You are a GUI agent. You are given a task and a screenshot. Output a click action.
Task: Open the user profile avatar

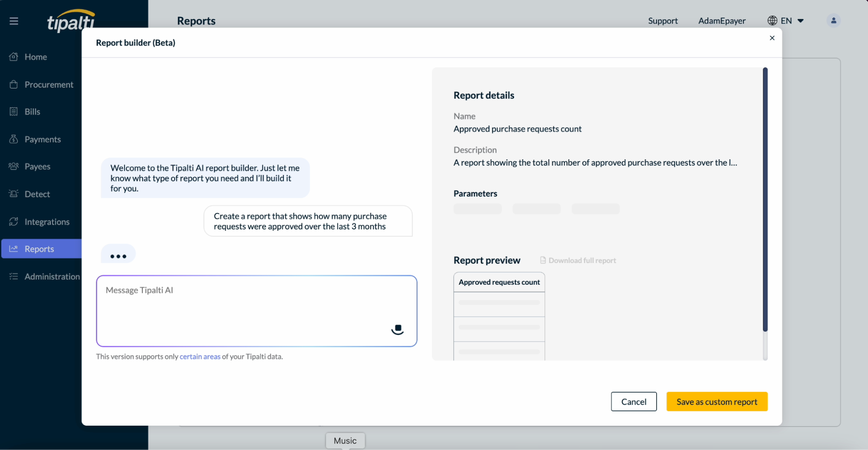833,20
